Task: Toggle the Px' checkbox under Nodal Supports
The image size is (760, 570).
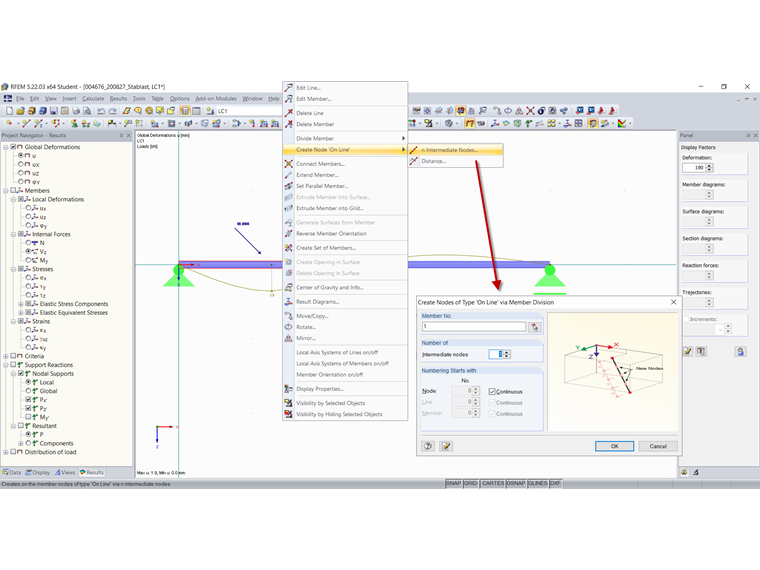Action: tap(28, 400)
